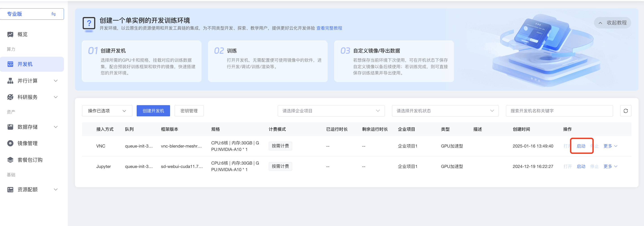
Task: Expand 更多 menu for the VNC row
Action: [x=610, y=146]
